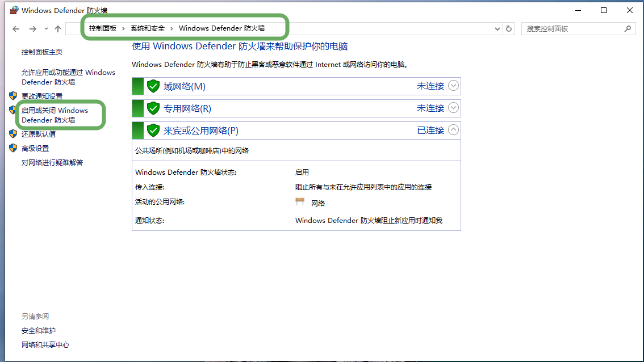The height and width of the screenshot is (362, 644).
Task: Click 阻止所有与未在允许应用列表中的应用的连接 text
Action: click(363, 187)
